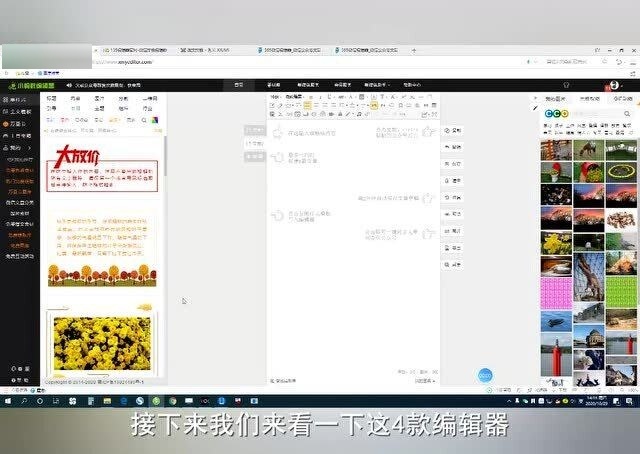
Task: Click the Windows Start button on the taskbar
Action: [7, 401]
